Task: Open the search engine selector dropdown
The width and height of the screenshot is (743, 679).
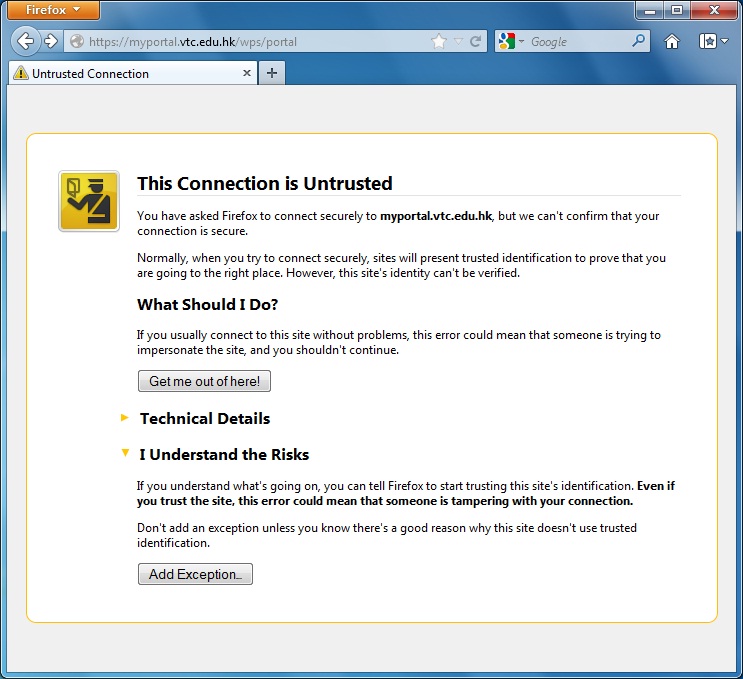Action: 511,42
